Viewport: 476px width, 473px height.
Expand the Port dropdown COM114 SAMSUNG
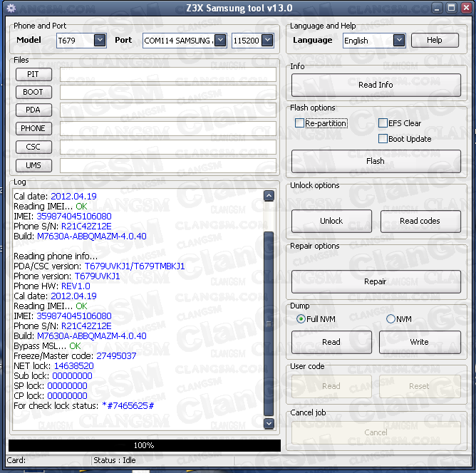[x=220, y=40]
